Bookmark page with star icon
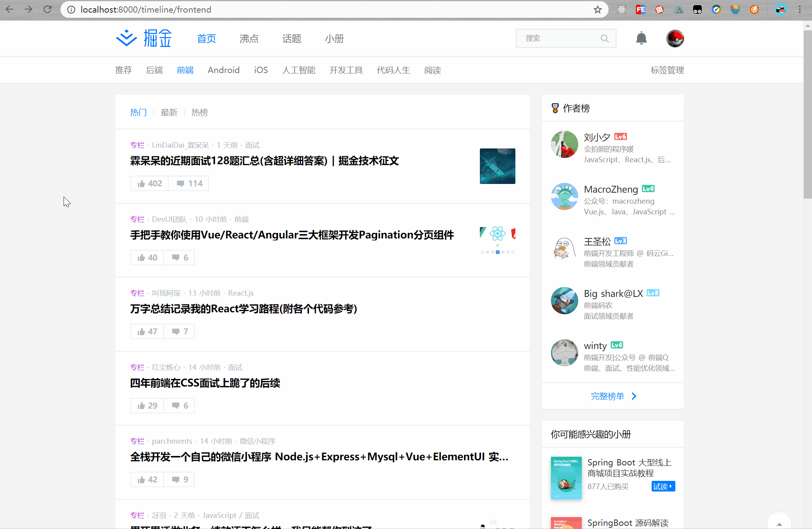This screenshot has width=812, height=529. pos(598,9)
